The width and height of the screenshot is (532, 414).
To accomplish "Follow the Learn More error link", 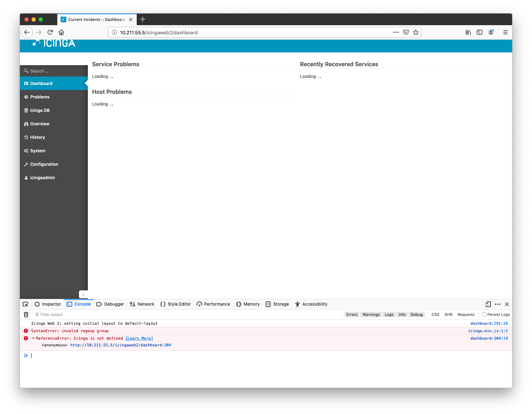I will 139,338.
